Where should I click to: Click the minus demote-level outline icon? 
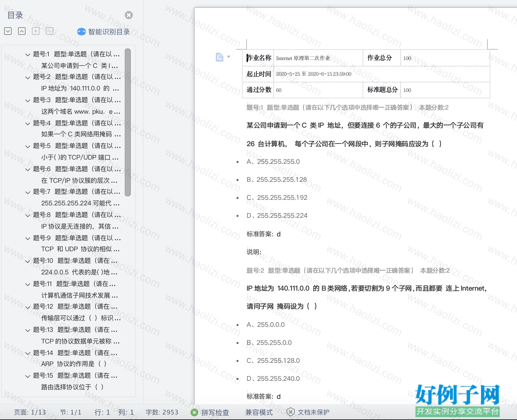(x=50, y=31)
